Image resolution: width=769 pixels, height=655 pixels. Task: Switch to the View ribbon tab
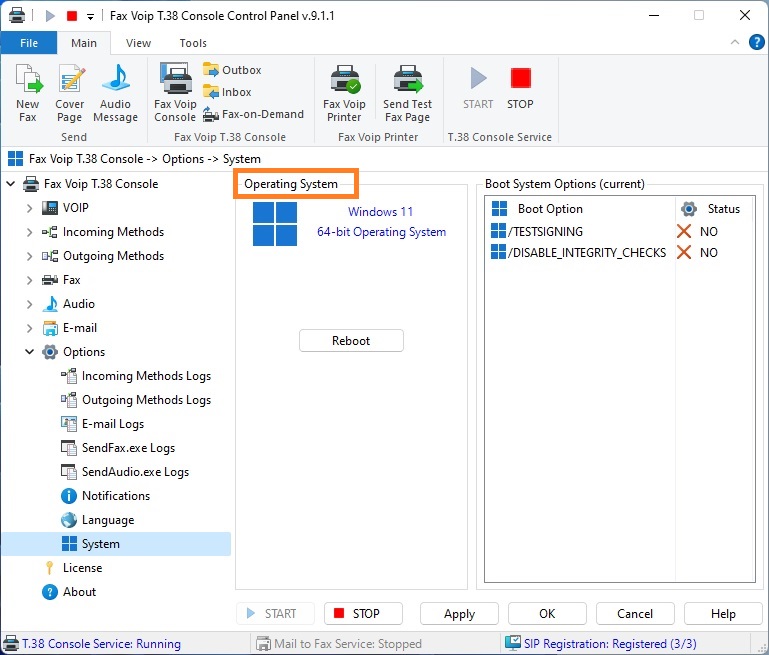click(x=138, y=43)
